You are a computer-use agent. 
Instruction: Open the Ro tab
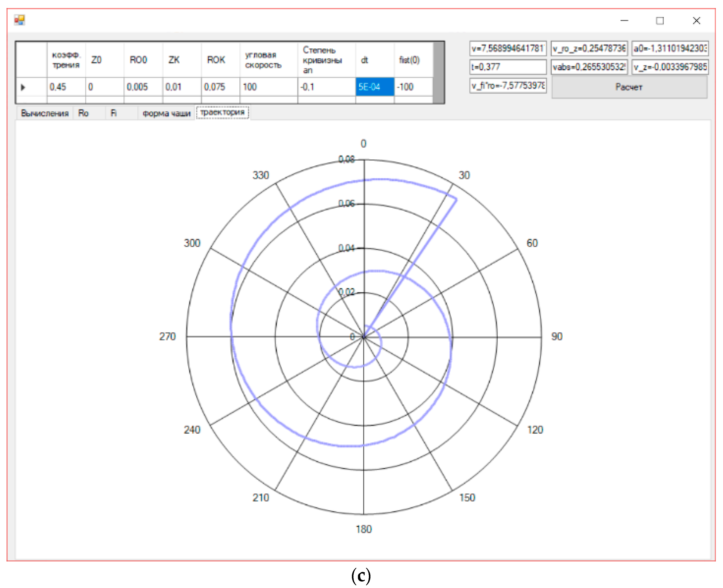click(x=83, y=113)
